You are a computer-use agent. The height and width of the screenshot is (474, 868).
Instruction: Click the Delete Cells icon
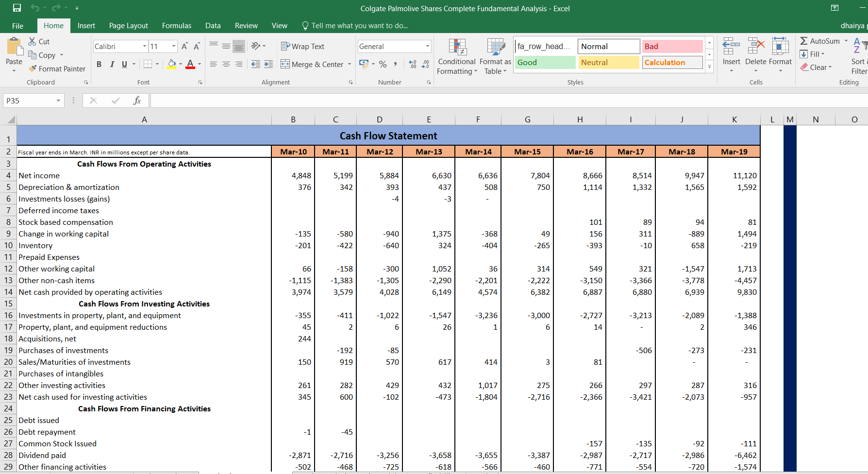pyautogui.click(x=755, y=46)
